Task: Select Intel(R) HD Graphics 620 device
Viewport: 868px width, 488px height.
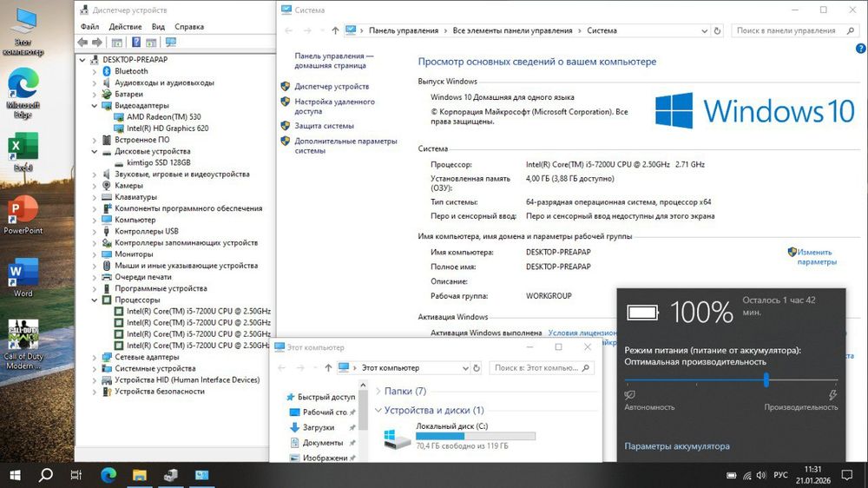Action: pos(168,129)
